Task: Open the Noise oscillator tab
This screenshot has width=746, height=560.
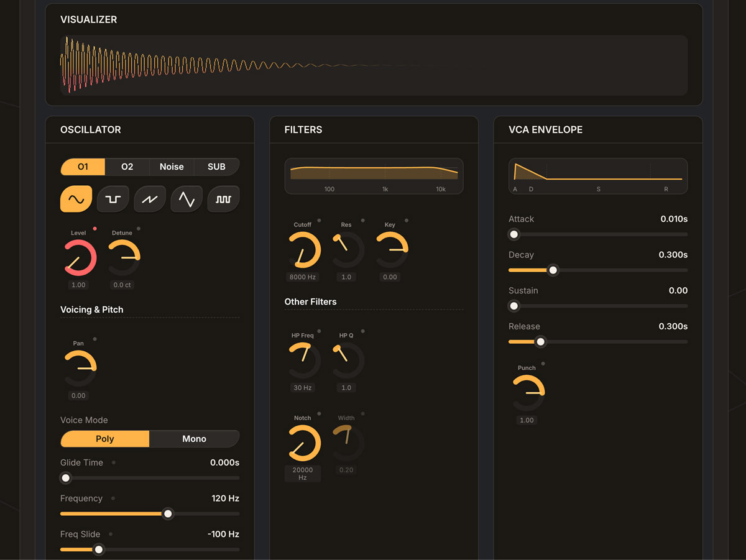Action: point(172,167)
